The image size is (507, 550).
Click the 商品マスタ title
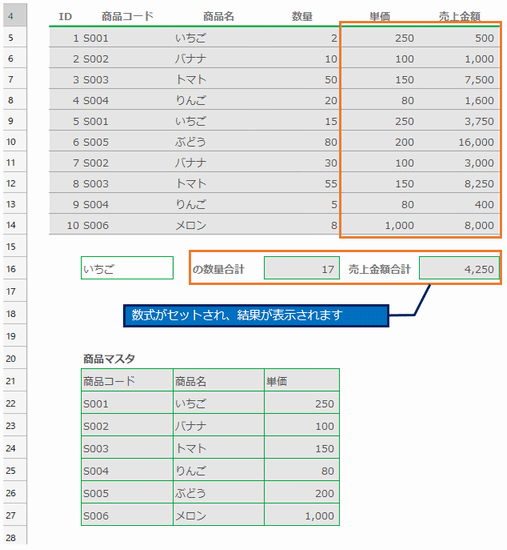109,358
